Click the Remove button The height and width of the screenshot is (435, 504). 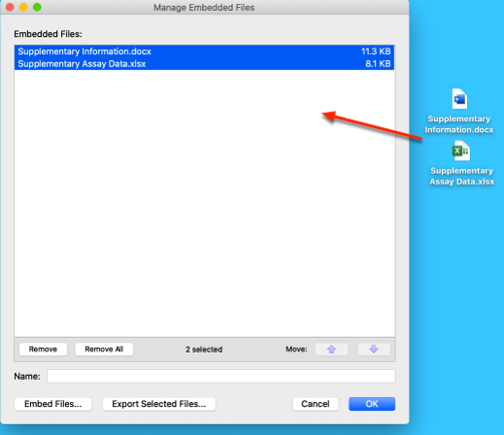[x=43, y=350]
